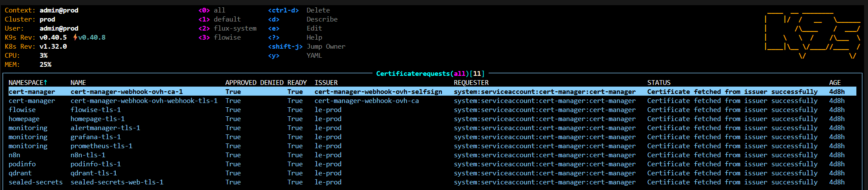Click the lightning bolt update icon

(75, 37)
